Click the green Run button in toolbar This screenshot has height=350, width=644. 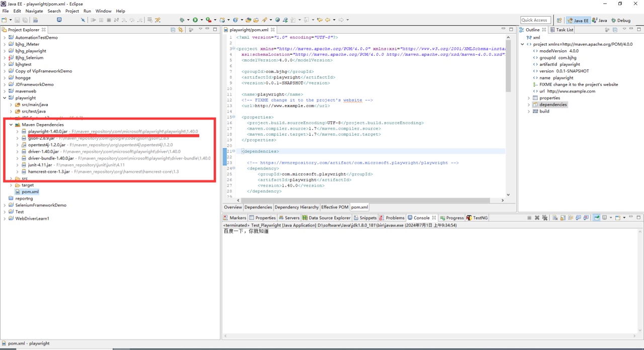click(x=195, y=20)
